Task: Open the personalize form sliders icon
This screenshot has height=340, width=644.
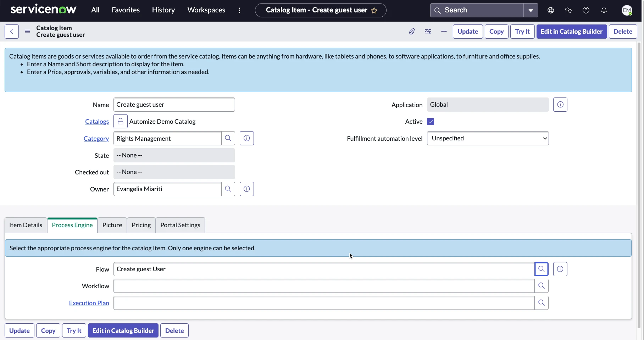Action: click(x=428, y=32)
